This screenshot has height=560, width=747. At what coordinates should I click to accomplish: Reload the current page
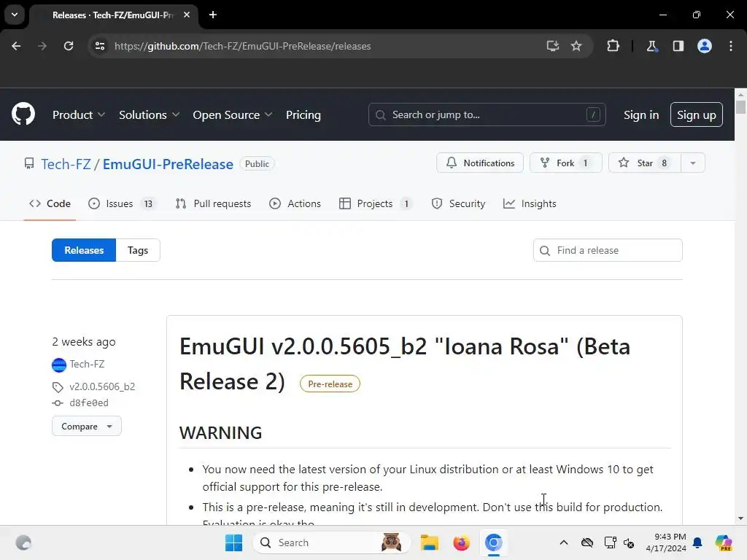(69, 46)
